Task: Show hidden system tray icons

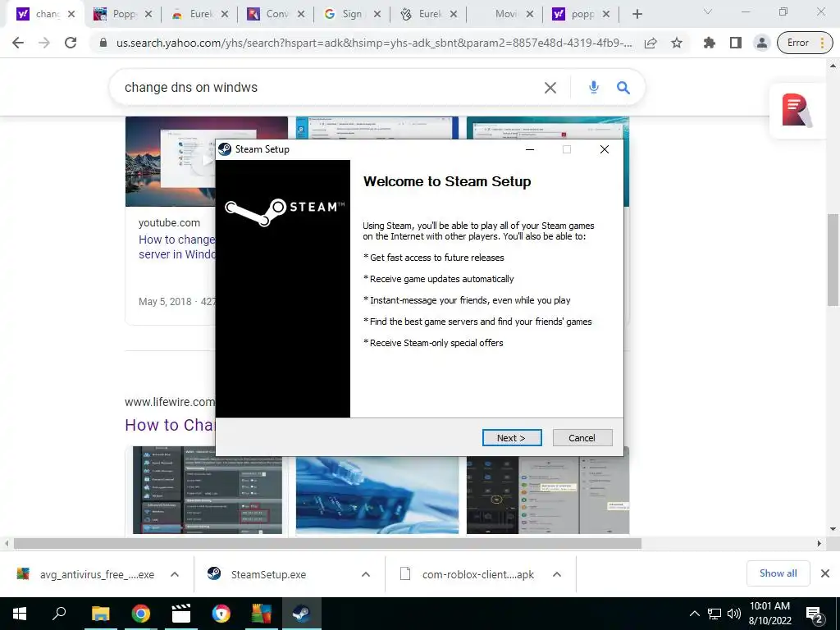Action: tap(694, 614)
